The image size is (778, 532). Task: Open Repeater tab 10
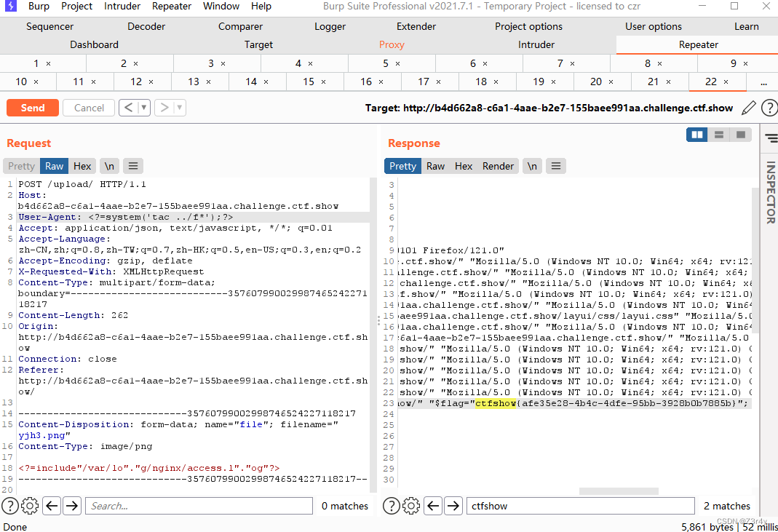(28, 82)
